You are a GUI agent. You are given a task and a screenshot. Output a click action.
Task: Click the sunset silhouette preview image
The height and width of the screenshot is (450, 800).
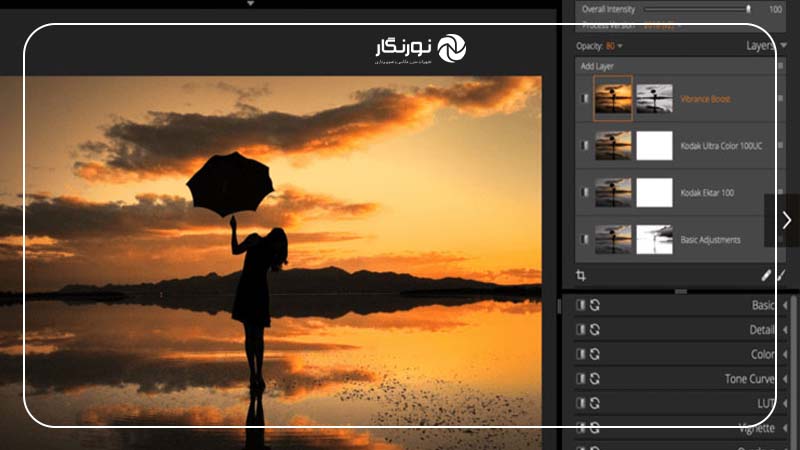tap(270, 263)
